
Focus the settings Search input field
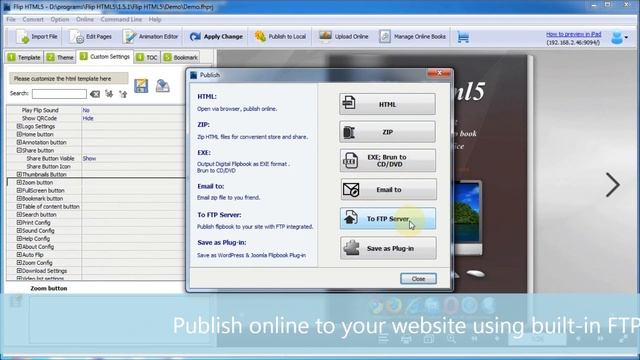[x=59, y=94]
